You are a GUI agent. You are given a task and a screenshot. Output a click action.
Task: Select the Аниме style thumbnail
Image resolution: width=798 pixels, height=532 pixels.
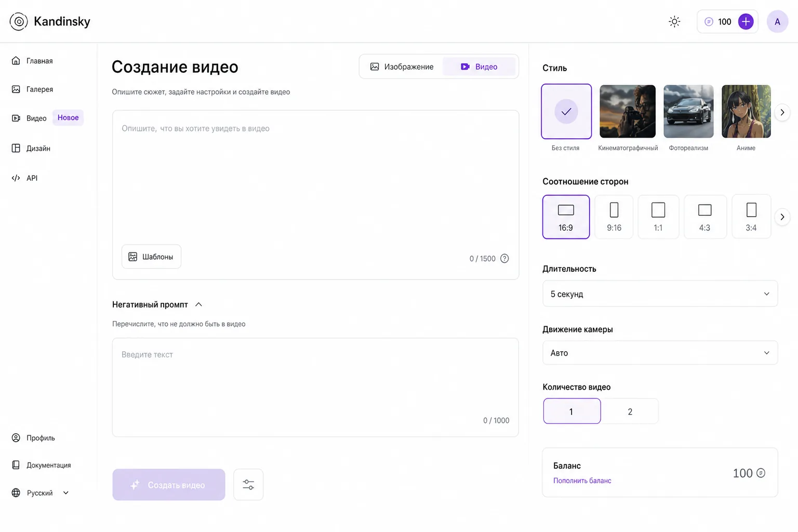coord(746,111)
